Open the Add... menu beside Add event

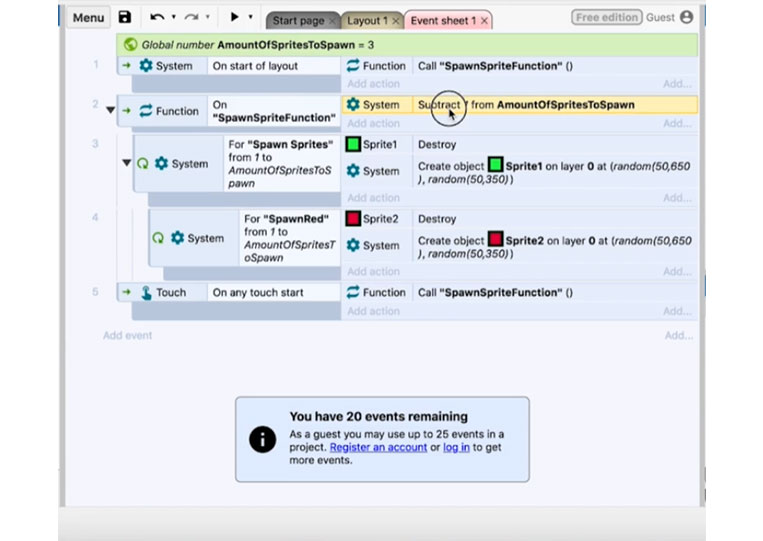coord(679,336)
